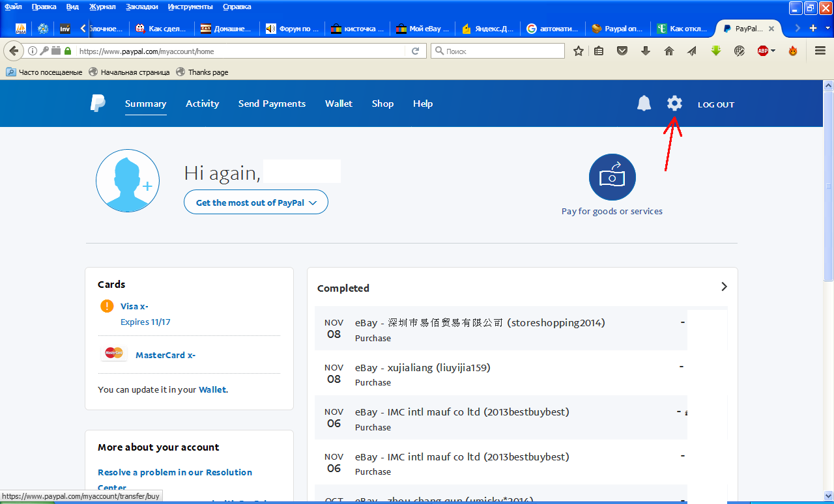Click the paper plane send icon in toolbar
The height and width of the screenshot is (504, 834).
[692, 51]
